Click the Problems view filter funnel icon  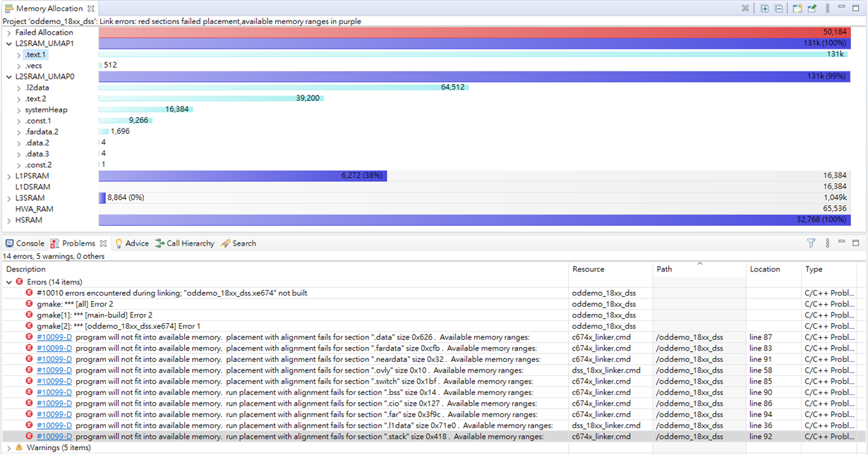(x=812, y=243)
